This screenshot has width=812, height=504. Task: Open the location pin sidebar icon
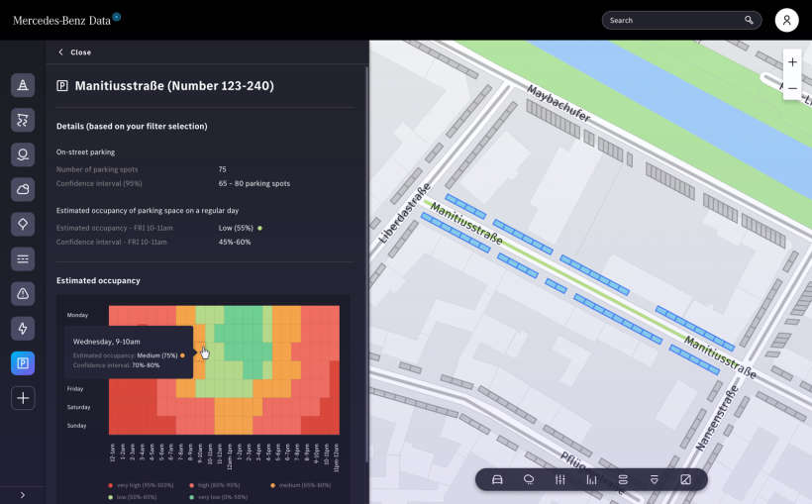click(x=23, y=154)
